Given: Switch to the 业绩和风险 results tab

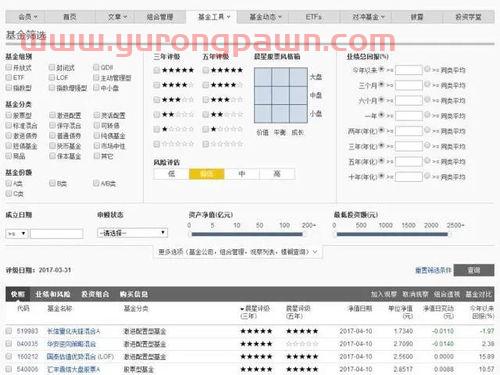Looking at the screenshot, I should pos(53,294).
